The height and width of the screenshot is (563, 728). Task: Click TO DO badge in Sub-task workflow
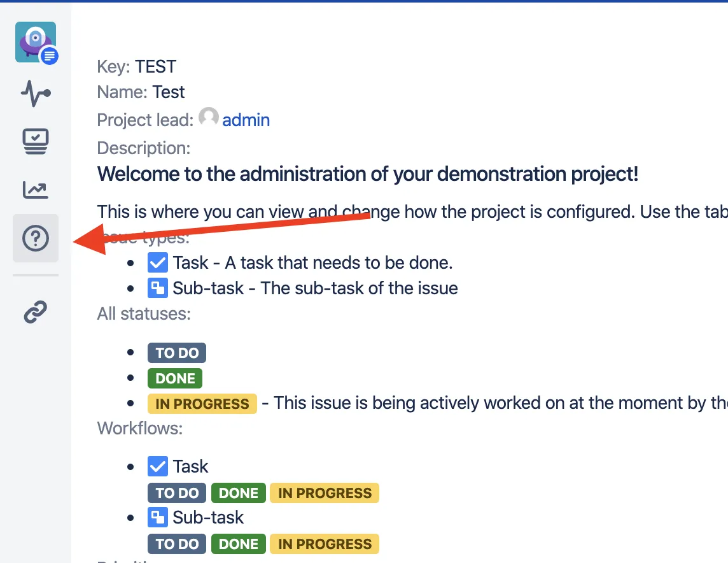click(x=177, y=544)
